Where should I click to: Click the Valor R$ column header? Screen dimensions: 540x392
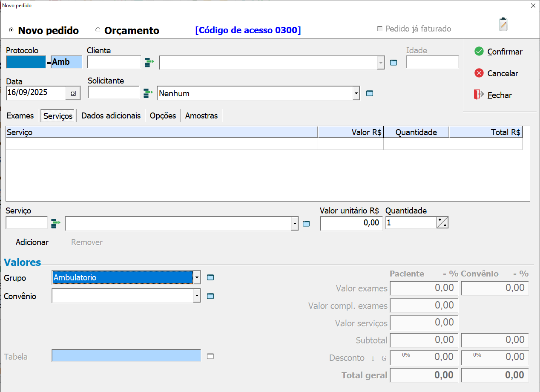351,132
